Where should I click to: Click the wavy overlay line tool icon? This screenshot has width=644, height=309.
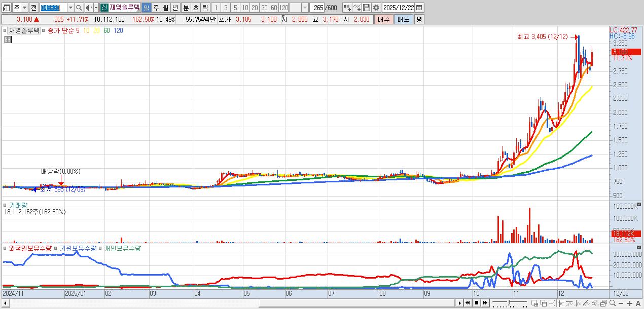[569, 303]
